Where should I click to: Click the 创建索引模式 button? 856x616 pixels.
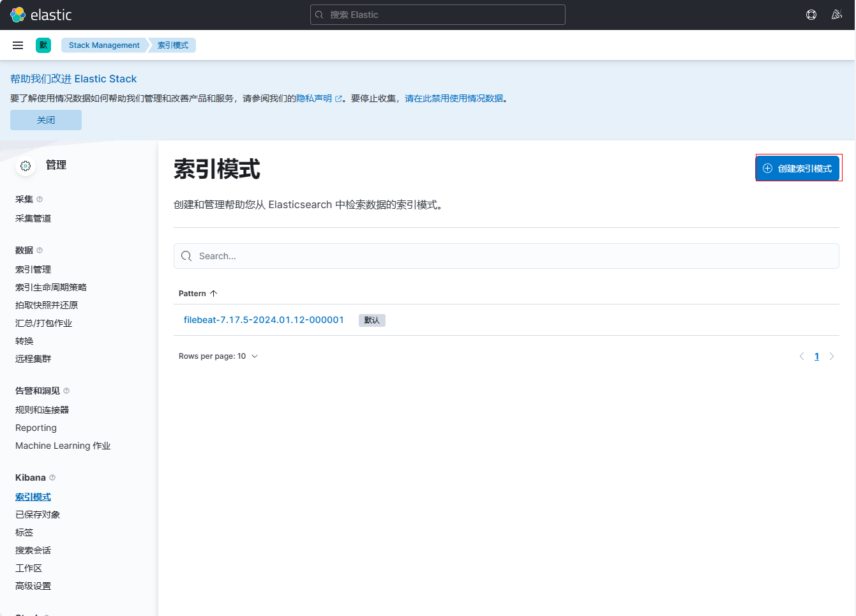tap(798, 169)
